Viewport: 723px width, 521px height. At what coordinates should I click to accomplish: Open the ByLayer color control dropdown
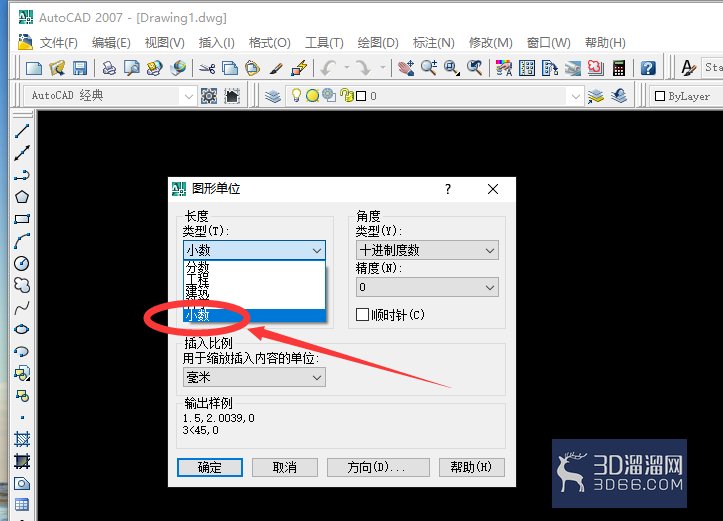[x=685, y=96]
